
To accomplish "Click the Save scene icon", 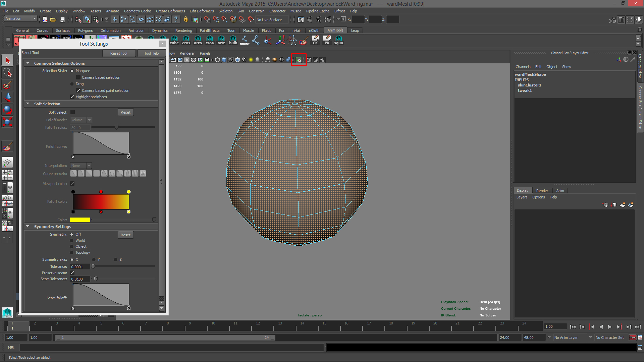I will (x=62, y=20).
